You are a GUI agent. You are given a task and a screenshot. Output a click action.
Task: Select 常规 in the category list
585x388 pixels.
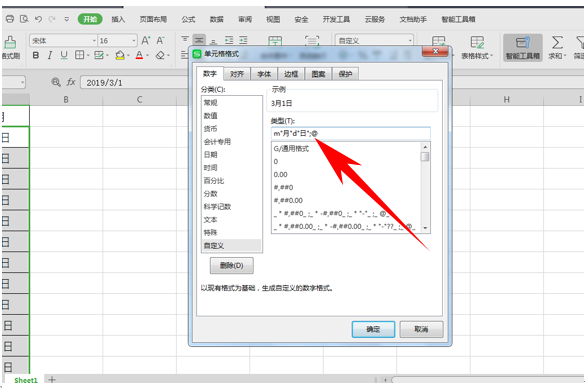click(x=231, y=103)
